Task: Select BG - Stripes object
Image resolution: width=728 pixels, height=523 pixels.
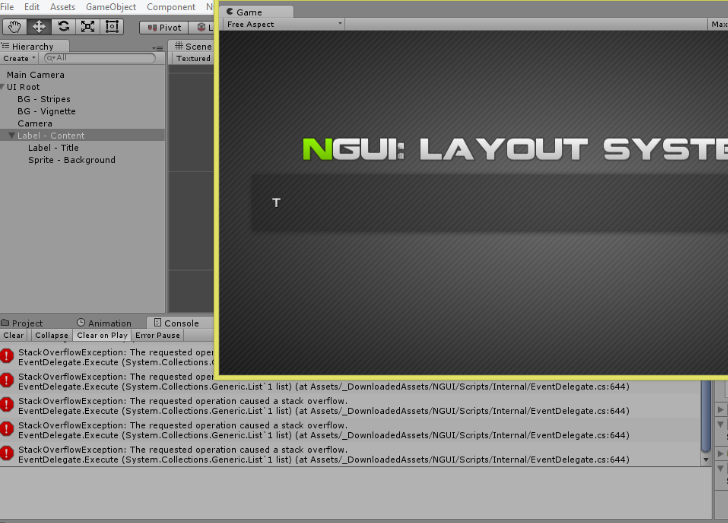Action: click(x=82, y=99)
